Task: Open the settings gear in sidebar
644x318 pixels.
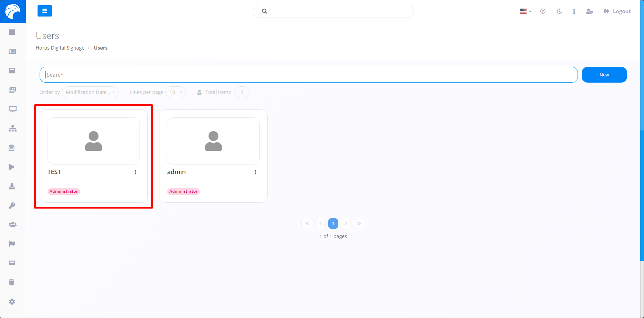Action: click(12, 301)
